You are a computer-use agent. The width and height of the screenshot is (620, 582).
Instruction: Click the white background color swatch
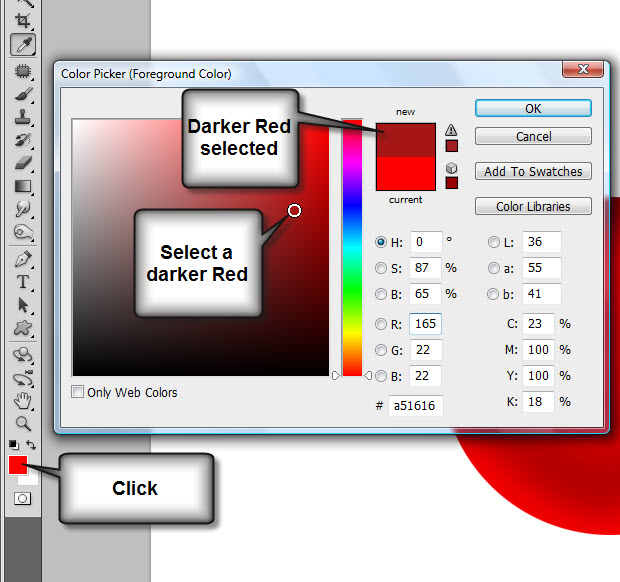tap(32, 479)
